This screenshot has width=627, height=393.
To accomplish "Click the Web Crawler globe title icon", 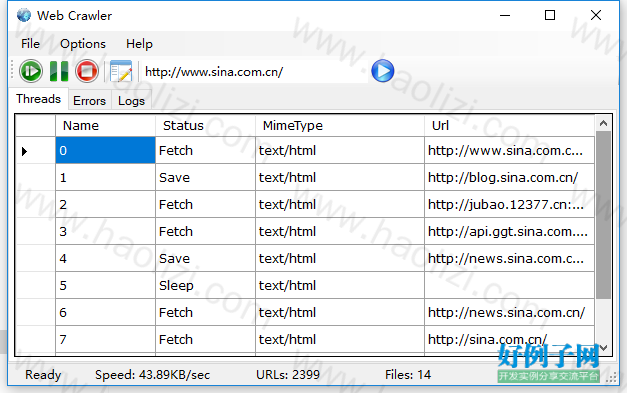I will (x=24, y=15).
